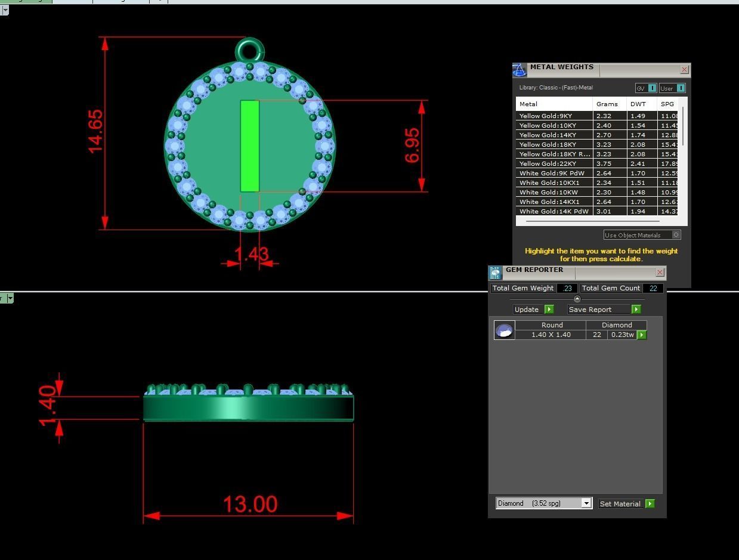The width and height of the screenshot is (739, 560).
Task: Select the Yellow Gold:22KY row
Action: coord(598,164)
